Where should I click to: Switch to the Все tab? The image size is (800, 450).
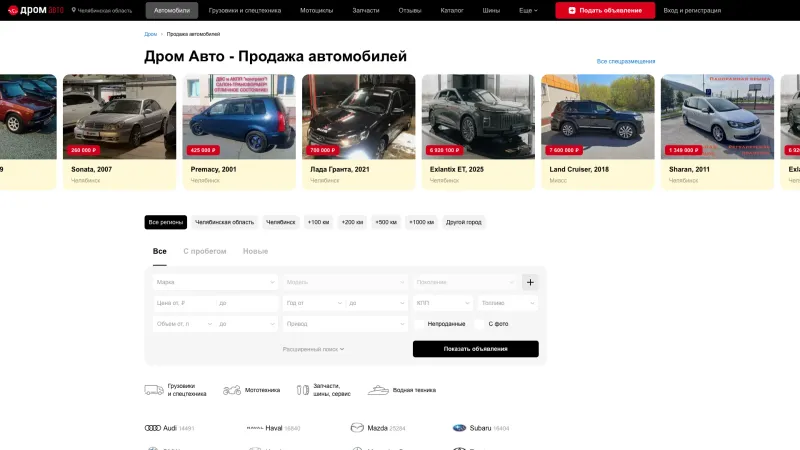coord(160,252)
